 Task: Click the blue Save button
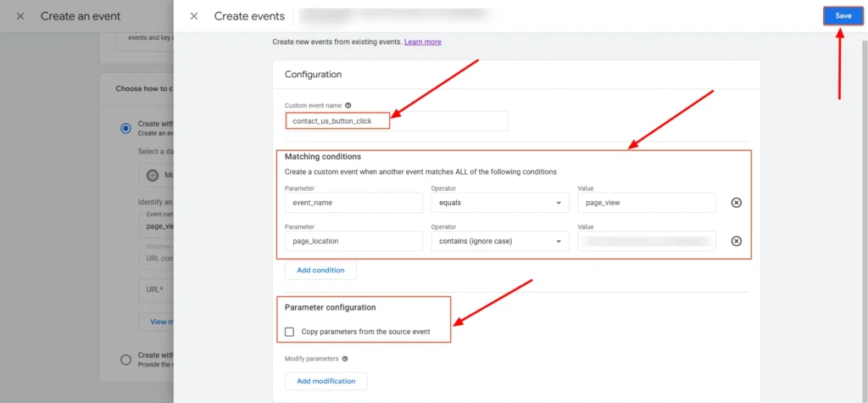[843, 15]
